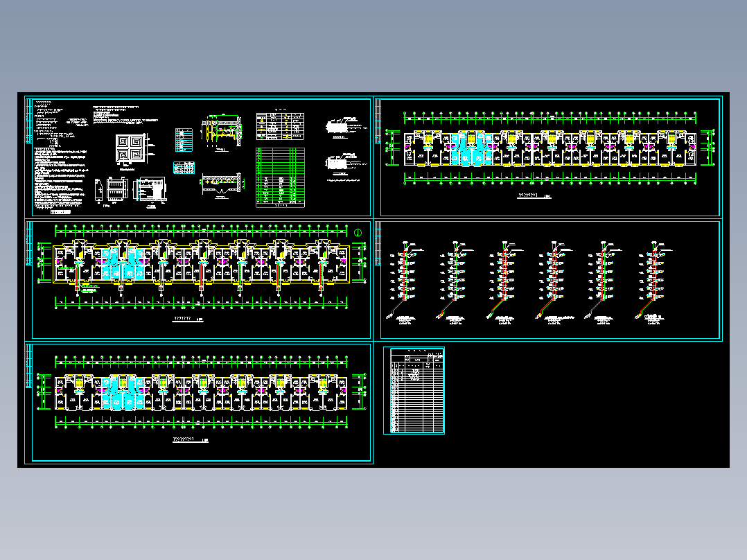Viewport: 747px width, 560px height.
Task: Click the cyan highlighted unit in bottom-left floor plan
Action: tap(123, 393)
